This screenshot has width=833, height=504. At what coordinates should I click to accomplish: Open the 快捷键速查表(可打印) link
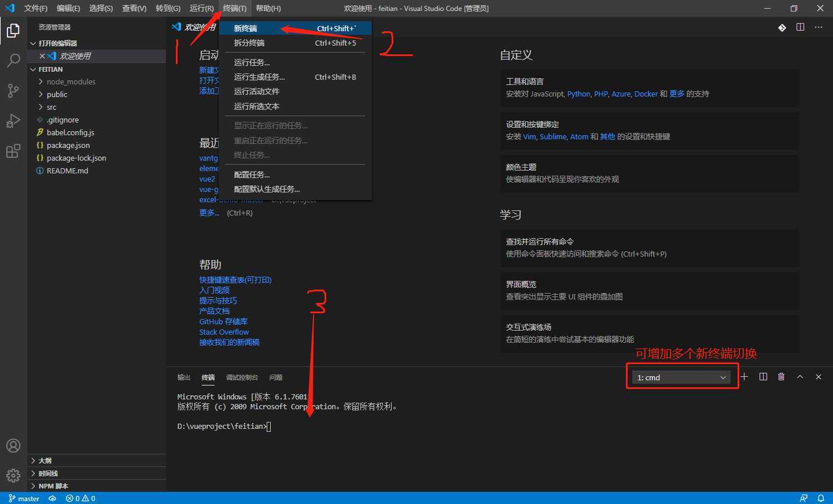[x=235, y=280]
